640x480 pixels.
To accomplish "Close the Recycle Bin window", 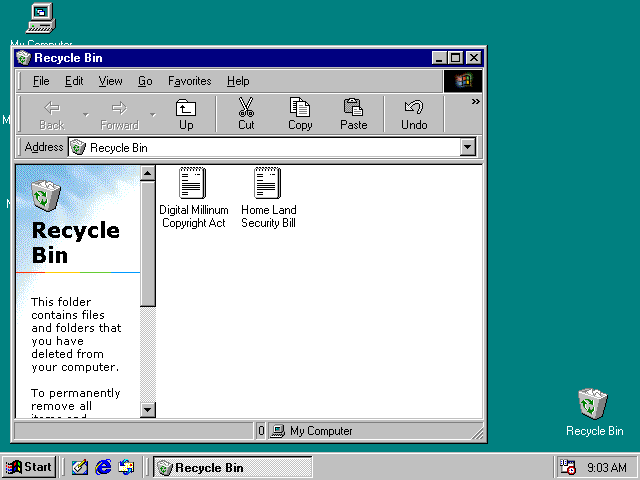I will (x=473, y=58).
